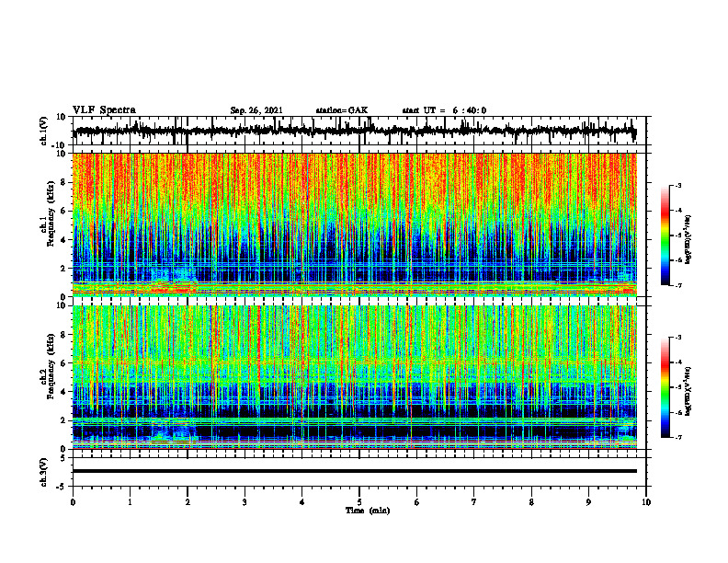The image size is (728, 563).
Task: Click the ch.2 spectrogram 6 kHz tick label
Action: pos(64,363)
